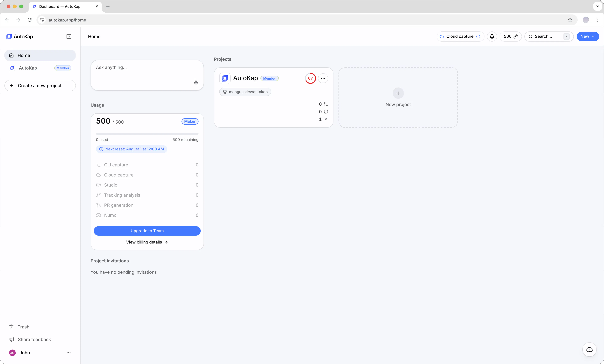
Task: Click the 500 credits button in header
Action: tap(510, 36)
